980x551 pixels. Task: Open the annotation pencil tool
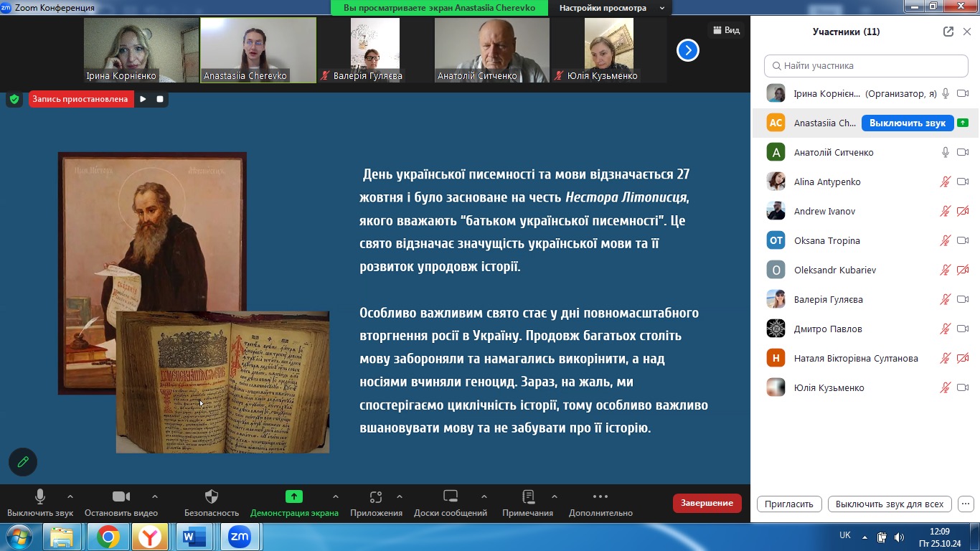coord(23,462)
